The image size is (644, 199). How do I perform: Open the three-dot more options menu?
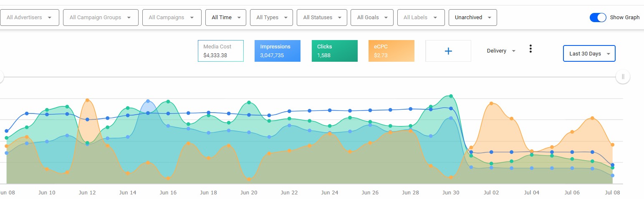[x=530, y=49]
